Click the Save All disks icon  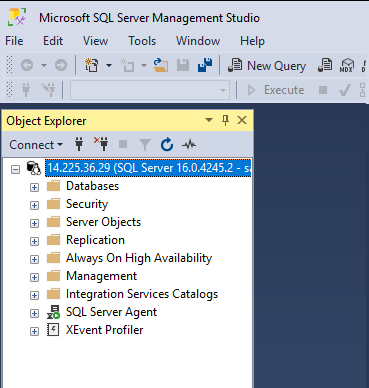click(x=205, y=65)
